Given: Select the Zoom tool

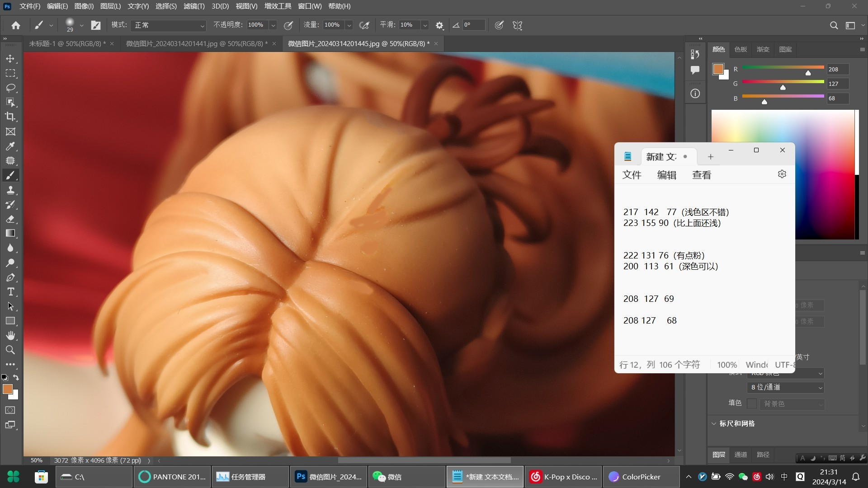Looking at the screenshot, I should 10,350.
